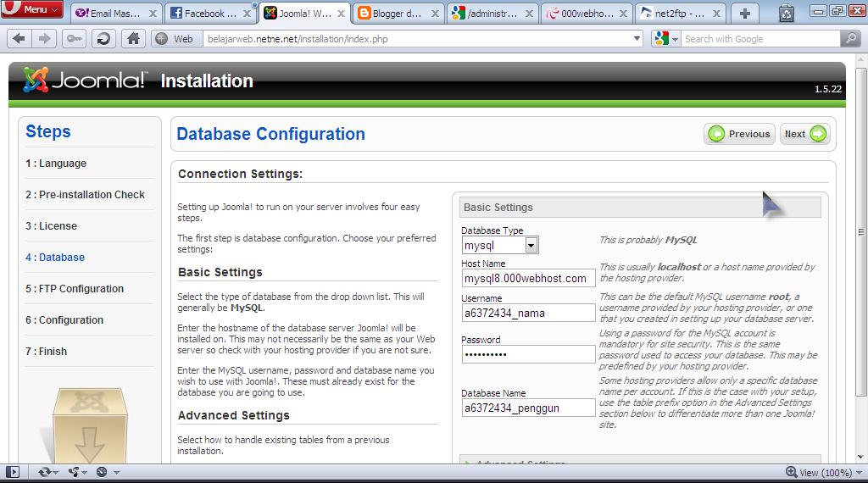Click step "1 : Language"
This screenshot has width=868, height=483.
(x=56, y=164)
